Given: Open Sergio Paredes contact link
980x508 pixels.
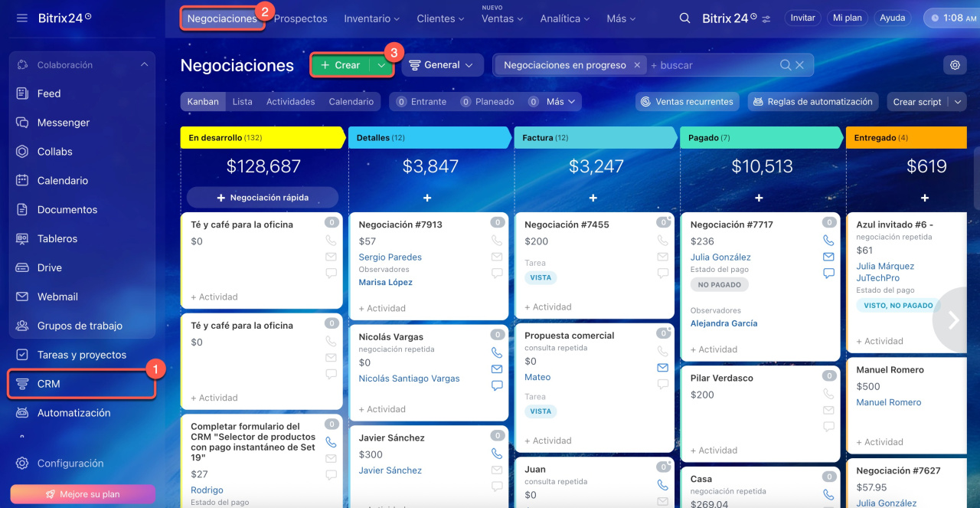Looking at the screenshot, I should coord(390,257).
